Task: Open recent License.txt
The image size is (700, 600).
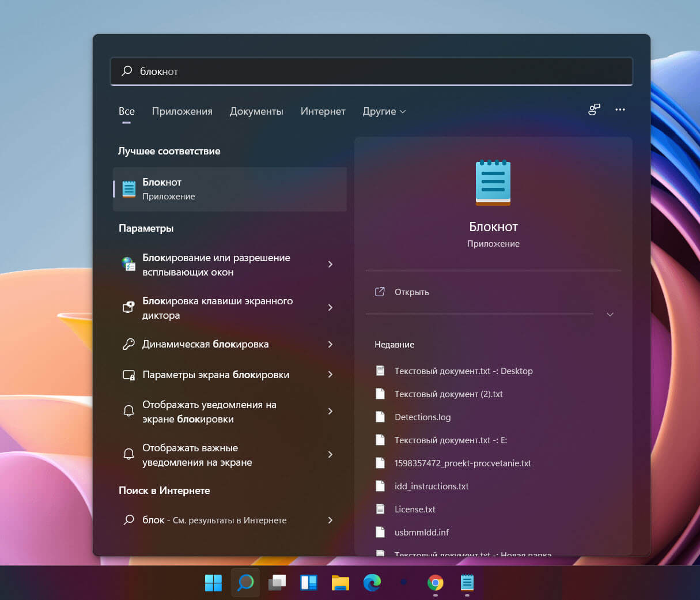Action: [x=415, y=510]
